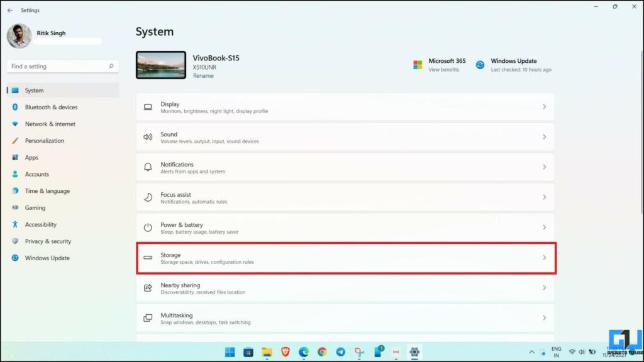Click the Microsoft 365 logo icon

click(416, 63)
